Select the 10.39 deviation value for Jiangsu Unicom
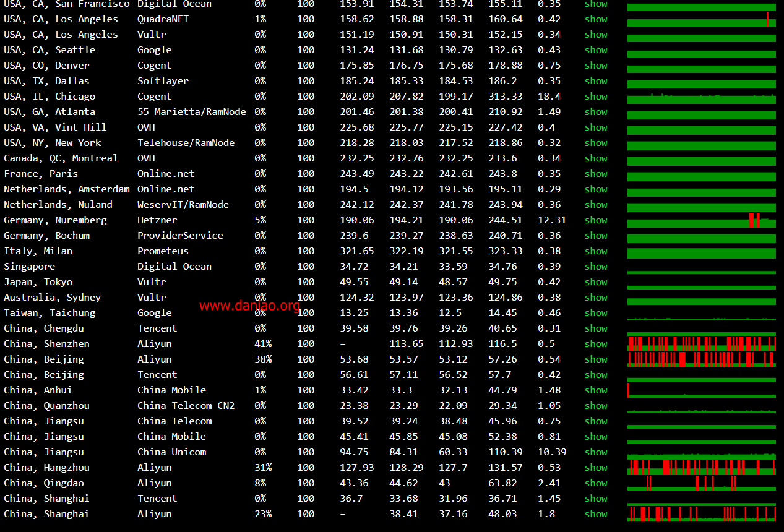Screen dimensions: 784x532 tap(552, 452)
